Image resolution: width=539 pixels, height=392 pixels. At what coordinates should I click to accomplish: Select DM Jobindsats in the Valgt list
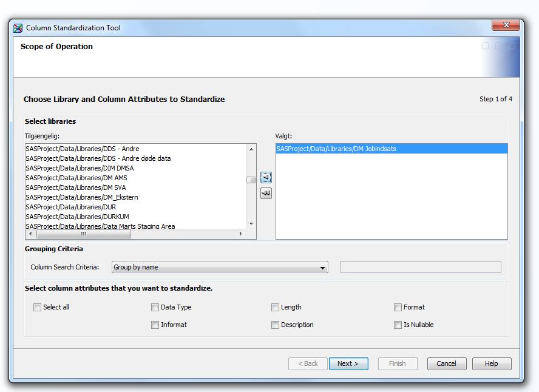[x=392, y=149]
